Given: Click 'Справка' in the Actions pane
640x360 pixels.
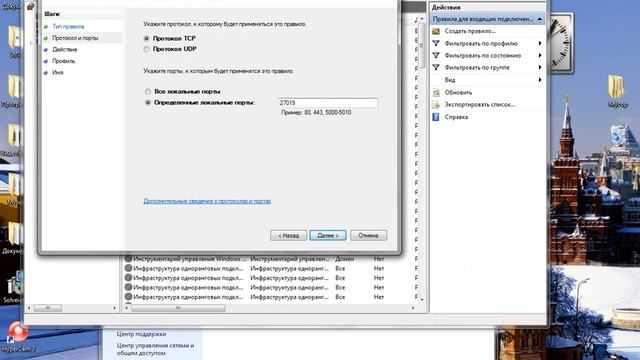Looking at the screenshot, I should 456,117.
